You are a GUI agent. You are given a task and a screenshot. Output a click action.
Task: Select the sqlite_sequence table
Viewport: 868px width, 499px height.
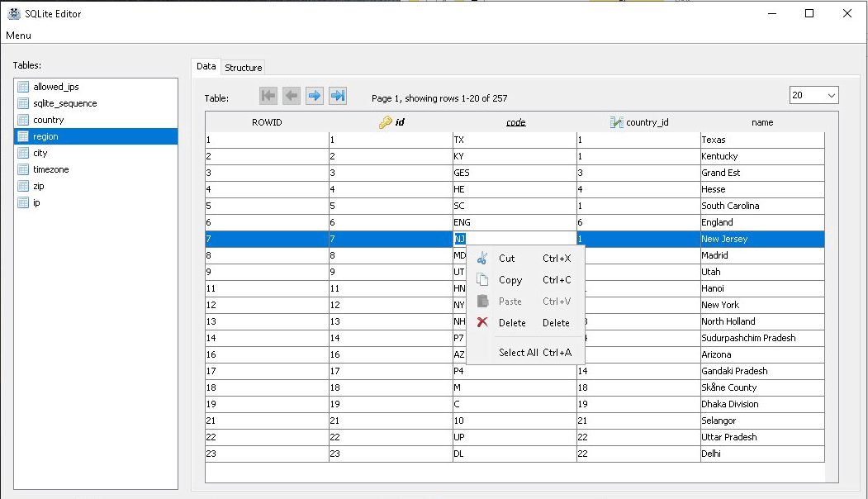pos(64,103)
